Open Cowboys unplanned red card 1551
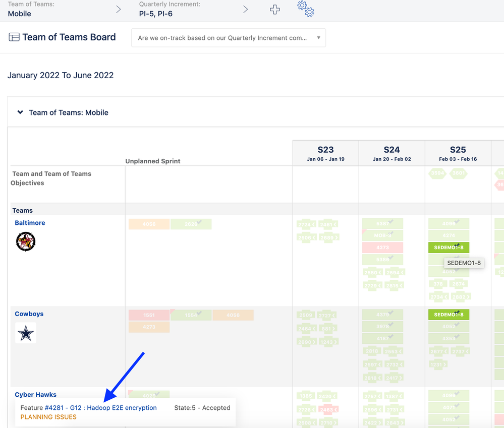Viewport: 504px width, 428px height. tap(149, 315)
